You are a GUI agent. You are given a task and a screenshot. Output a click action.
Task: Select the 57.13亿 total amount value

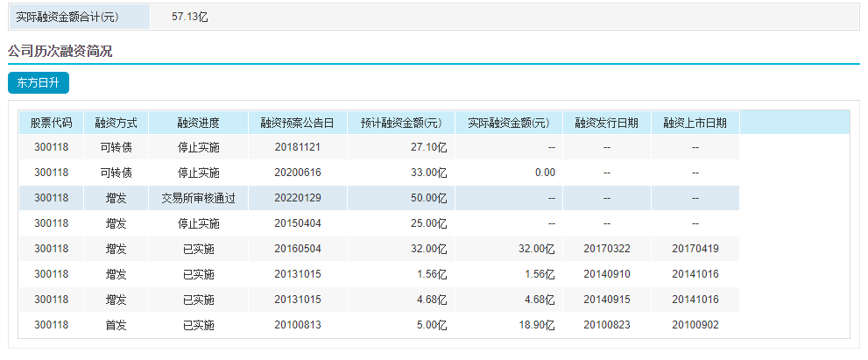(x=189, y=17)
